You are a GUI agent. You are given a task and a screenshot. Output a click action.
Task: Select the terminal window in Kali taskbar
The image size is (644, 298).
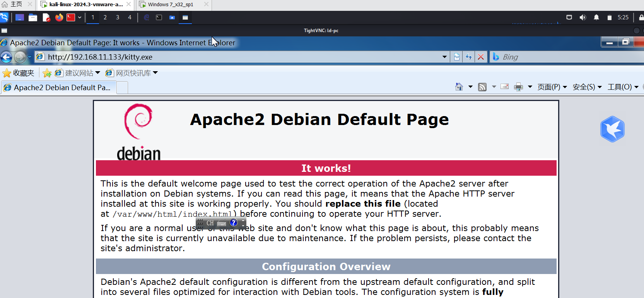159,17
